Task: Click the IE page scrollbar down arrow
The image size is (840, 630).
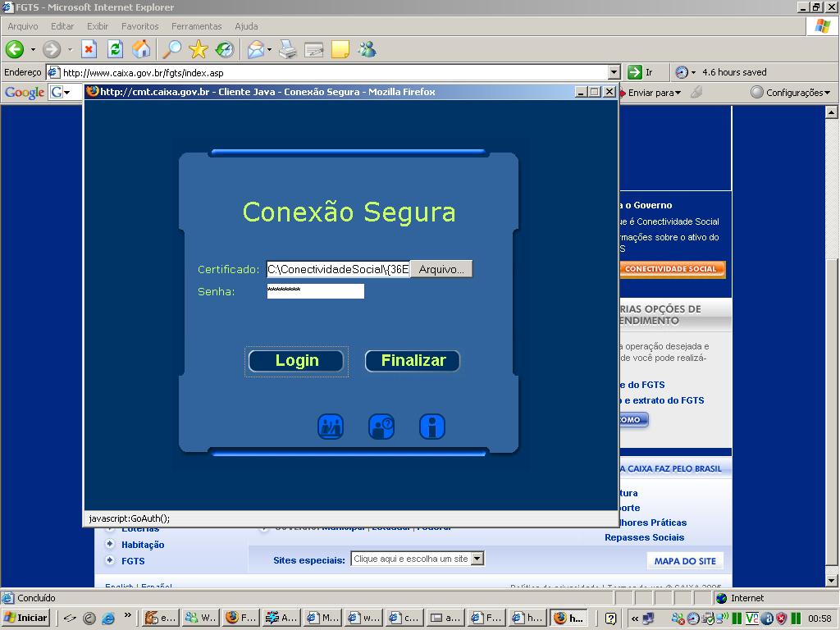Action: [x=832, y=581]
